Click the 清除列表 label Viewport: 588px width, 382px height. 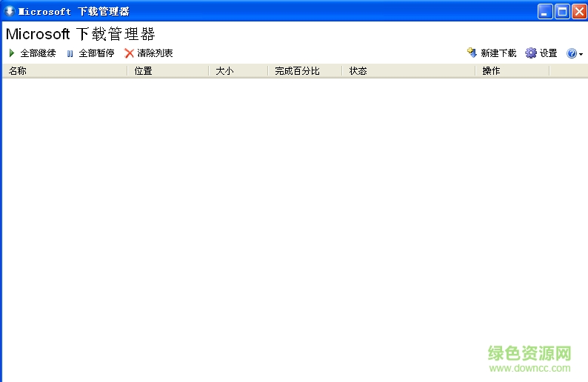[155, 53]
